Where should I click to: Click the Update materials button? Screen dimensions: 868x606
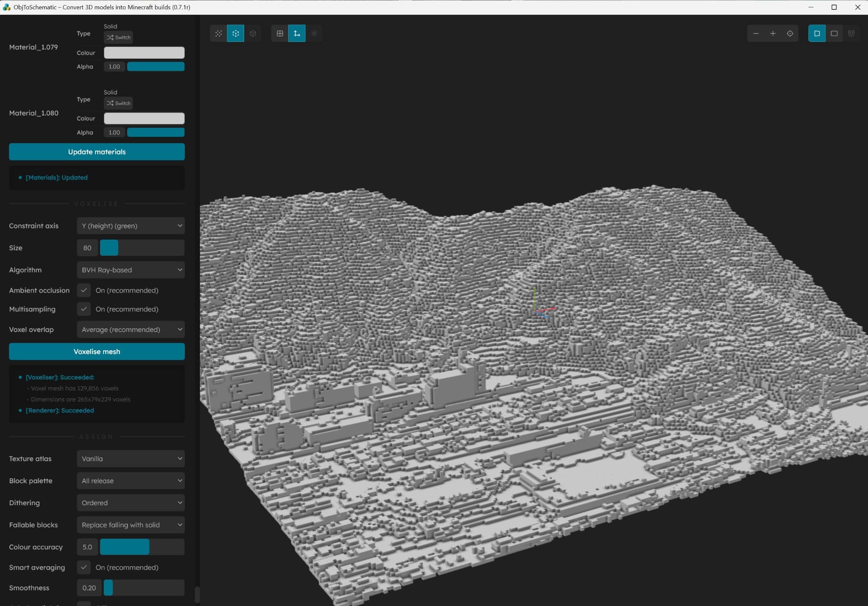[x=97, y=152]
